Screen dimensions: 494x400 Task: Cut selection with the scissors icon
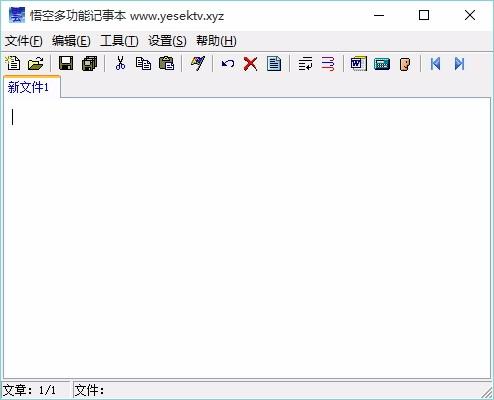click(x=120, y=63)
